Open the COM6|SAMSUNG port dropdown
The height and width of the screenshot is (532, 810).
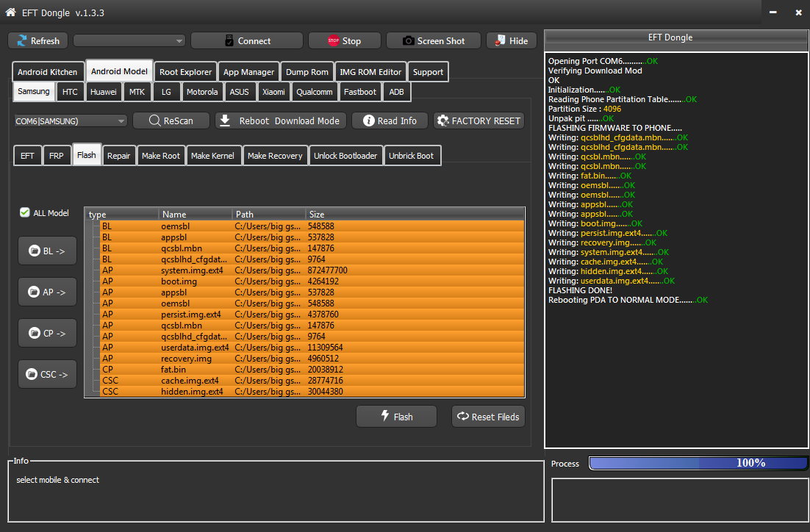[71, 121]
